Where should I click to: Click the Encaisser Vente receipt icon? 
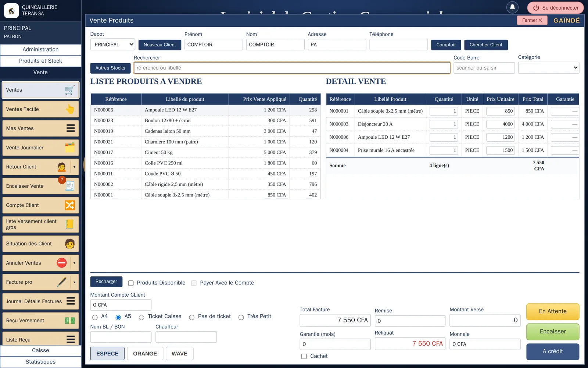tap(69, 186)
